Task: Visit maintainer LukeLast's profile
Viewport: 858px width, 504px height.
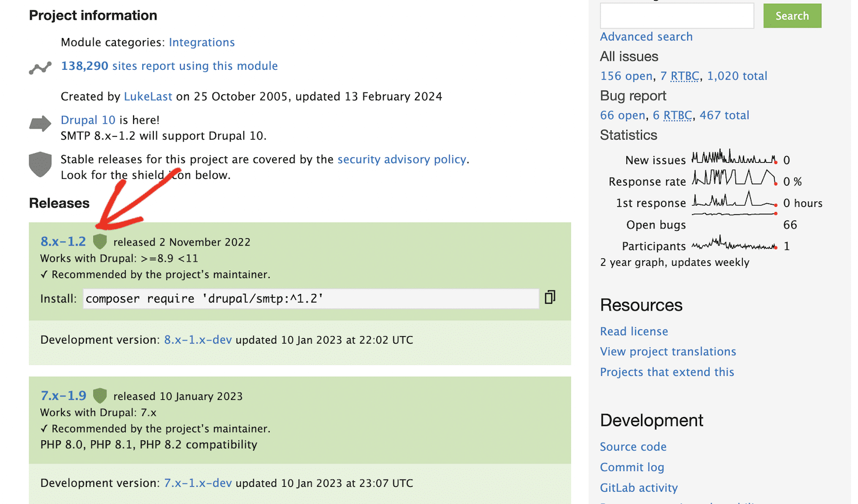Action: pos(148,96)
